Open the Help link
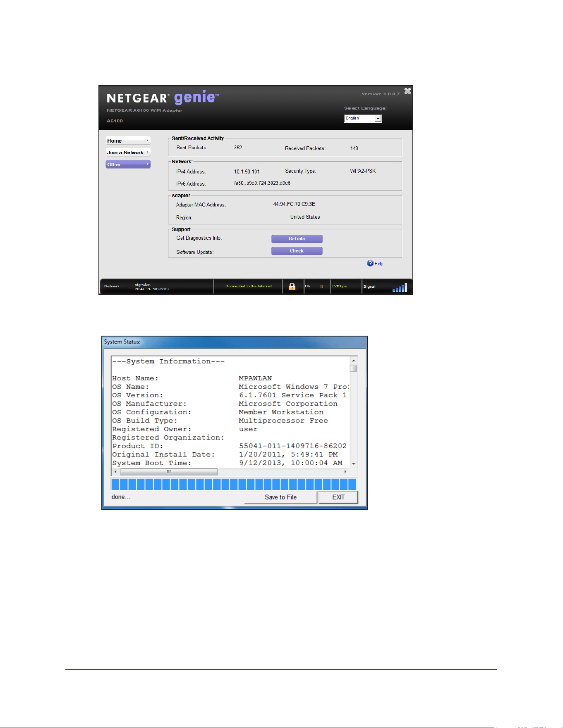This screenshot has width=563, height=728. (379, 264)
